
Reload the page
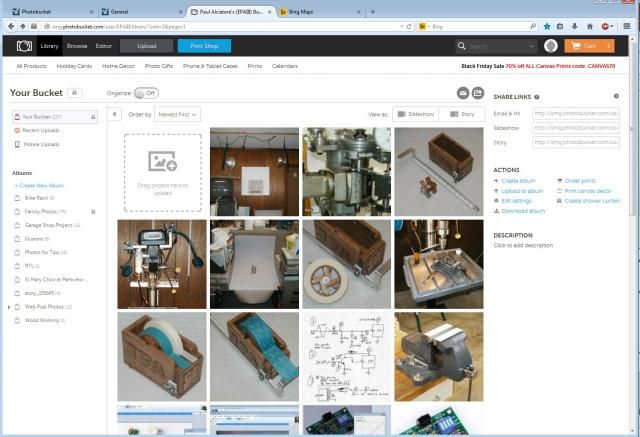pos(409,27)
